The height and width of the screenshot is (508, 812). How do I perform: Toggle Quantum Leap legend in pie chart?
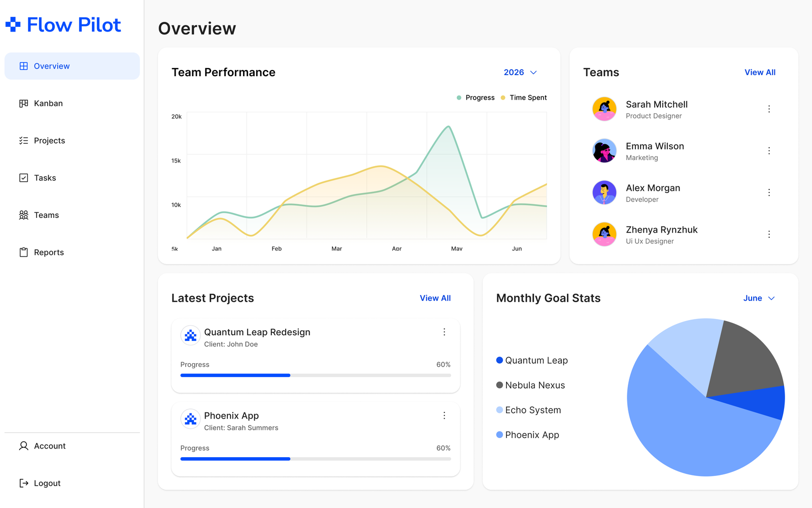click(x=532, y=360)
